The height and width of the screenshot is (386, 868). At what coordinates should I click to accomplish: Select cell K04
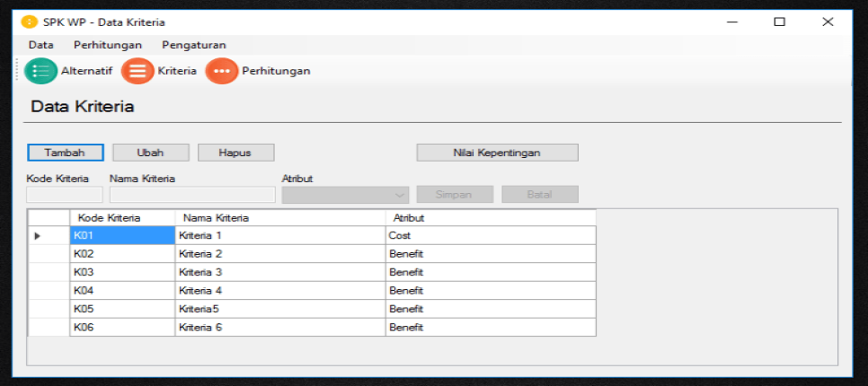click(122, 290)
